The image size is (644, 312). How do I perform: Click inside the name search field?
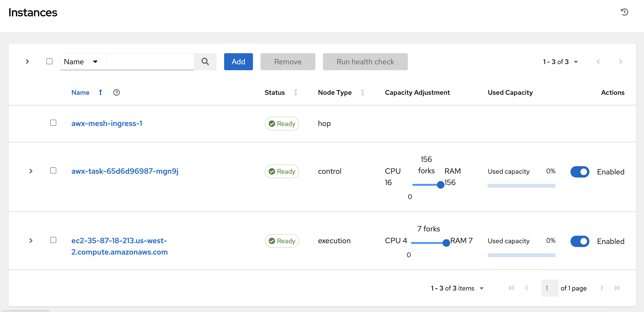click(x=150, y=61)
